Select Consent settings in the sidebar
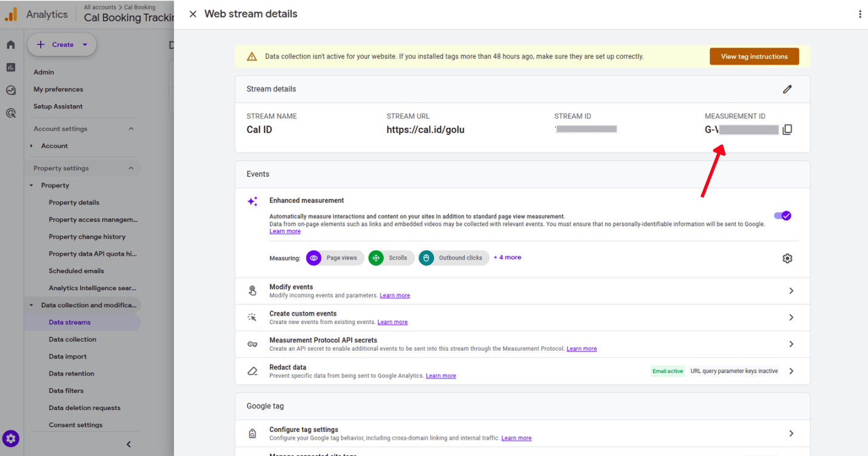Image resolution: width=868 pixels, height=456 pixels. tap(76, 425)
